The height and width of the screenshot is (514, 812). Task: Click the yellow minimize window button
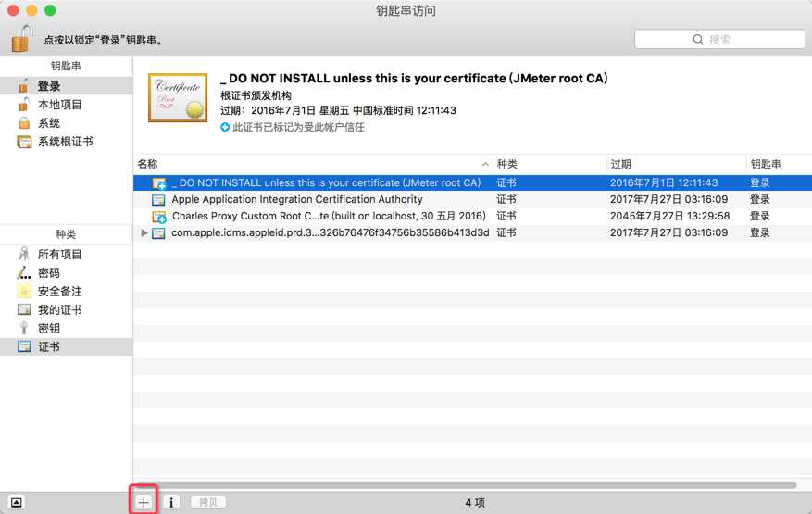click(x=31, y=10)
